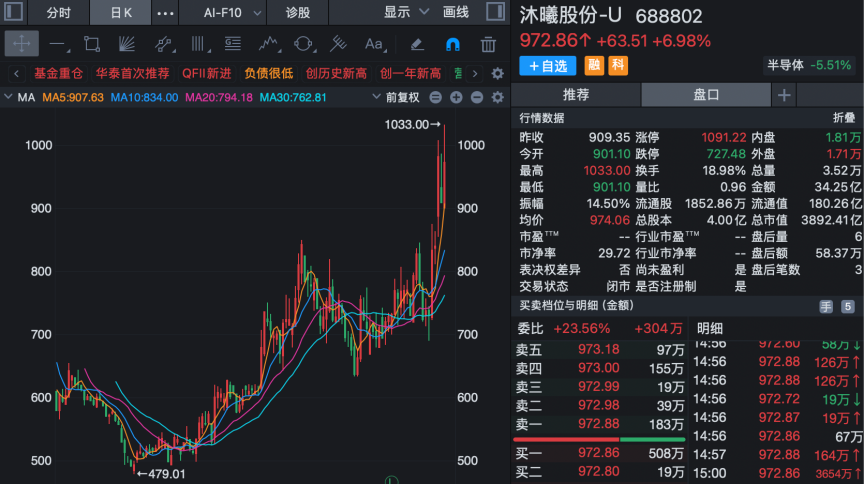Image resolution: width=864 pixels, height=484 pixels.
Task: Click the 1033.00 high price marker
Action: [x=413, y=125]
